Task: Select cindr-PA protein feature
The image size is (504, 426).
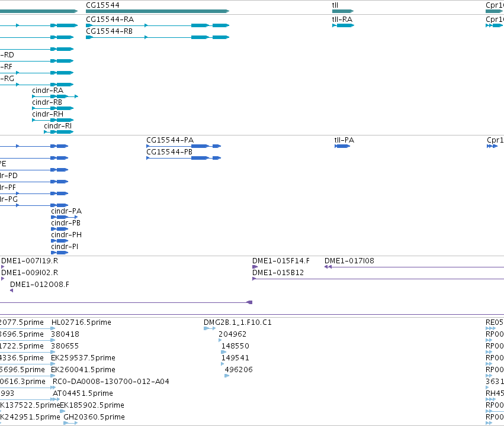Action: (x=65, y=217)
